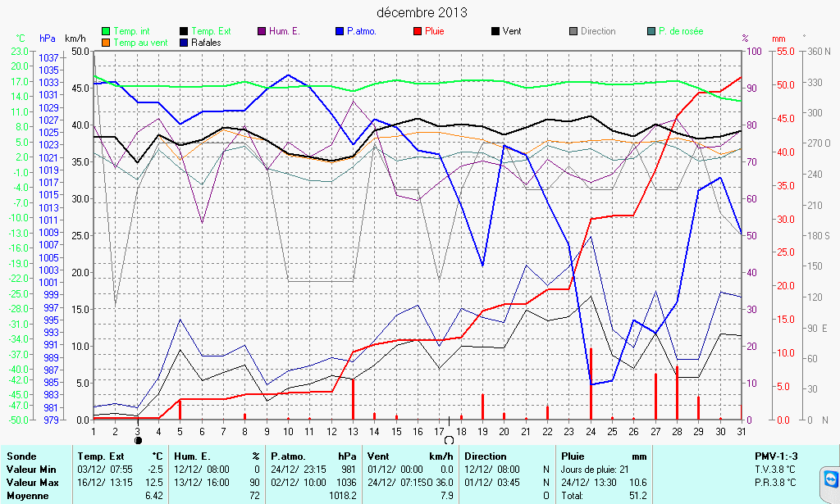Image resolution: width=840 pixels, height=504 pixels.
Task: Click the '360 N' wind direction axis label
Action: point(819,52)
